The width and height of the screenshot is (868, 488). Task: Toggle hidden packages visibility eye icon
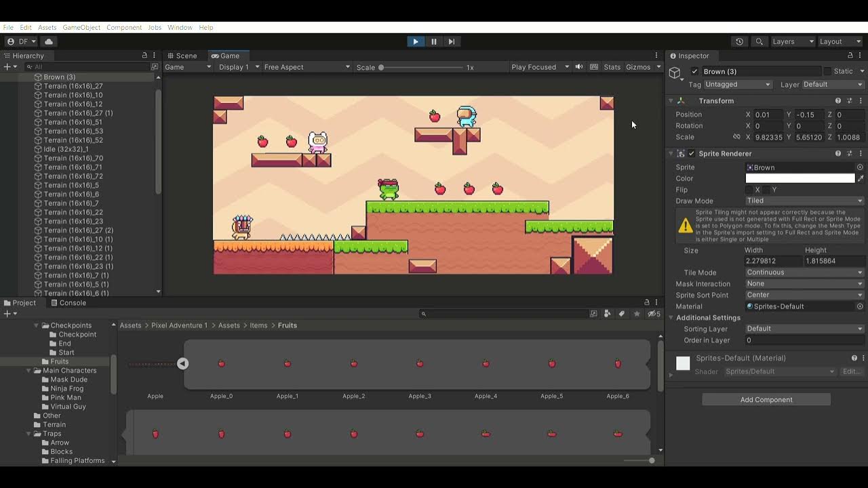click(654, 313)
